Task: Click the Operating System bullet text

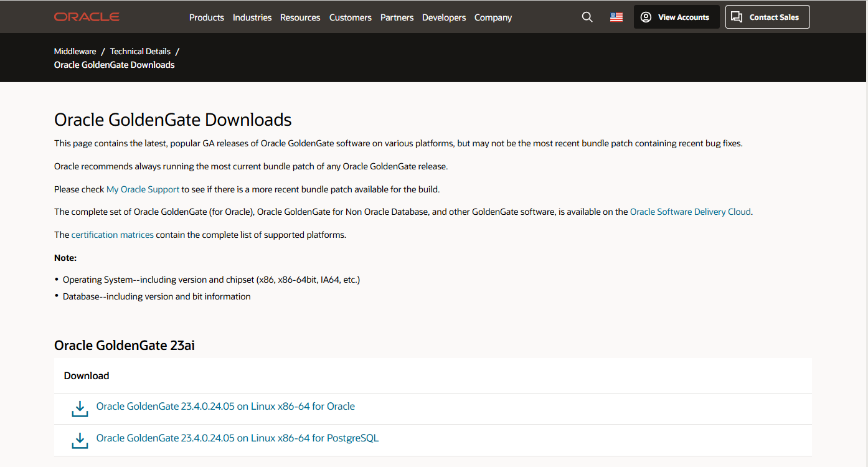Action: click(212, 280)
